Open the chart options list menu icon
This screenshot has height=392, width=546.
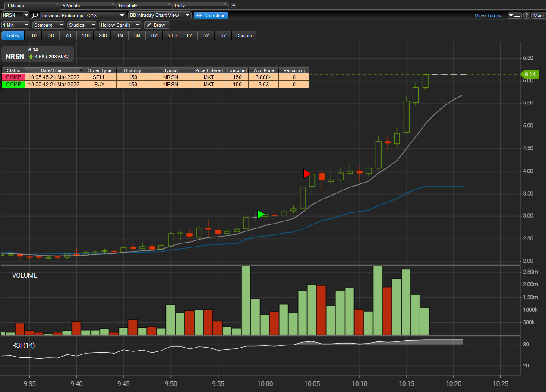(514, 15)
